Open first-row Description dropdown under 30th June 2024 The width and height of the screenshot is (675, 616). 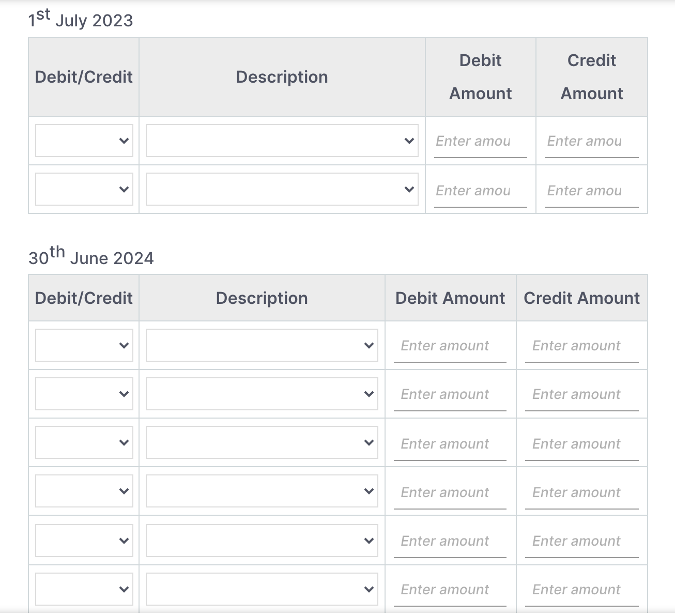(x=262, y=345)
